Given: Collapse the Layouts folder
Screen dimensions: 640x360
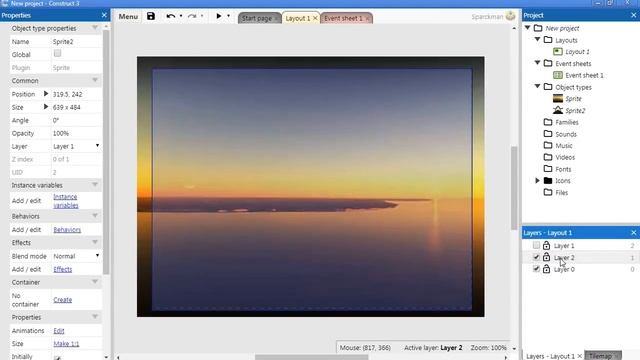Looking at the screenshot, I should tap(538, 40).
